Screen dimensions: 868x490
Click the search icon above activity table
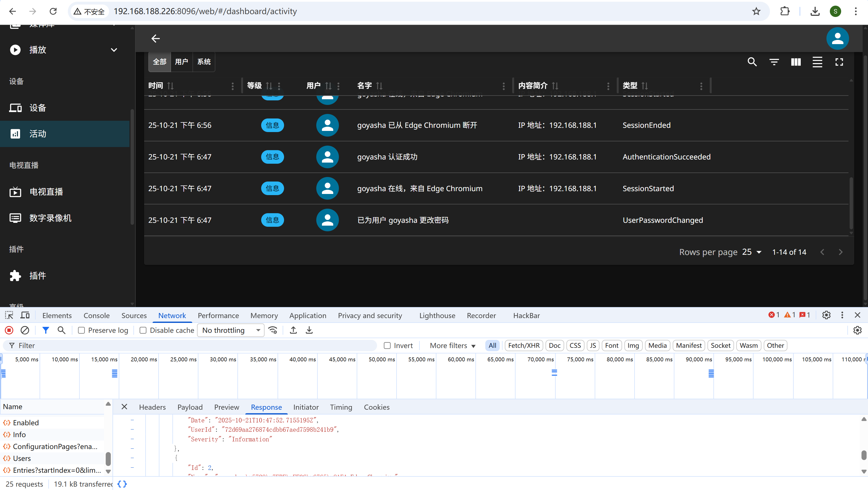(752, 62)
